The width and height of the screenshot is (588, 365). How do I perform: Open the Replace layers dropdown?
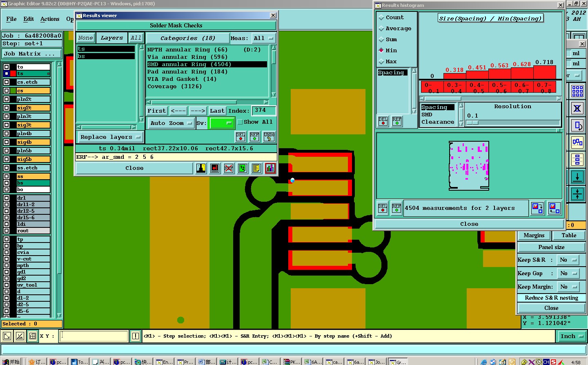[110, 137]
